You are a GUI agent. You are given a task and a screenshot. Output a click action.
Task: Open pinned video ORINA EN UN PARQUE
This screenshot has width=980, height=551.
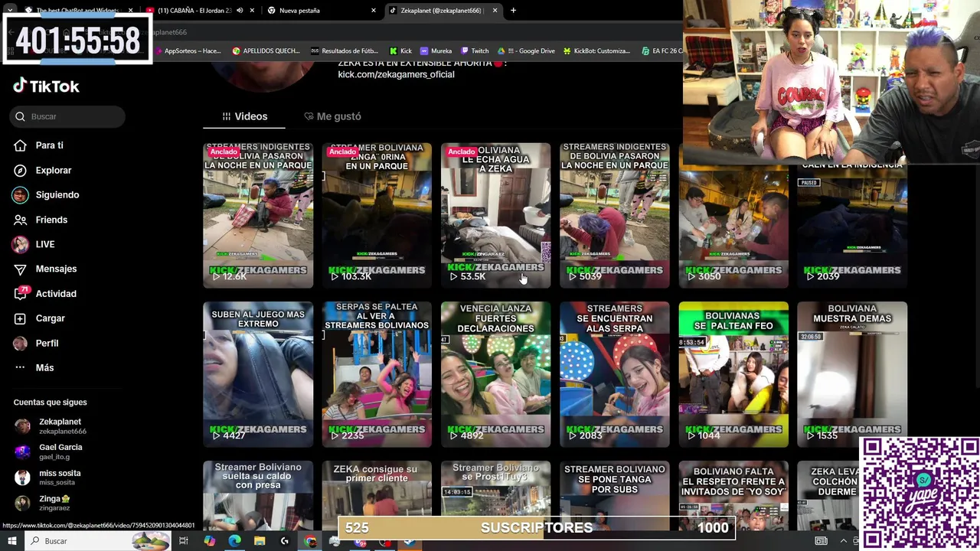click(x=377, y=215)
